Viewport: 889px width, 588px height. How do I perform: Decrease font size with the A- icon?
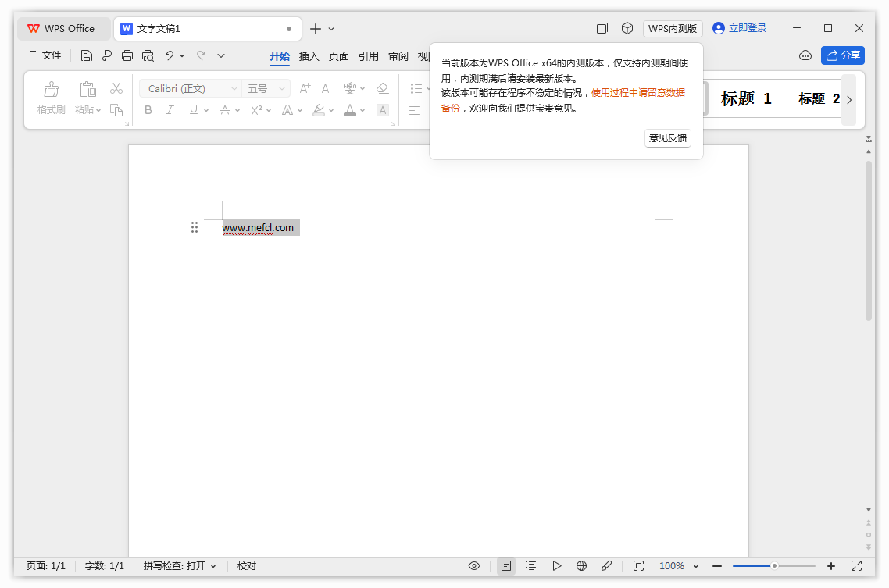[327, 88]
